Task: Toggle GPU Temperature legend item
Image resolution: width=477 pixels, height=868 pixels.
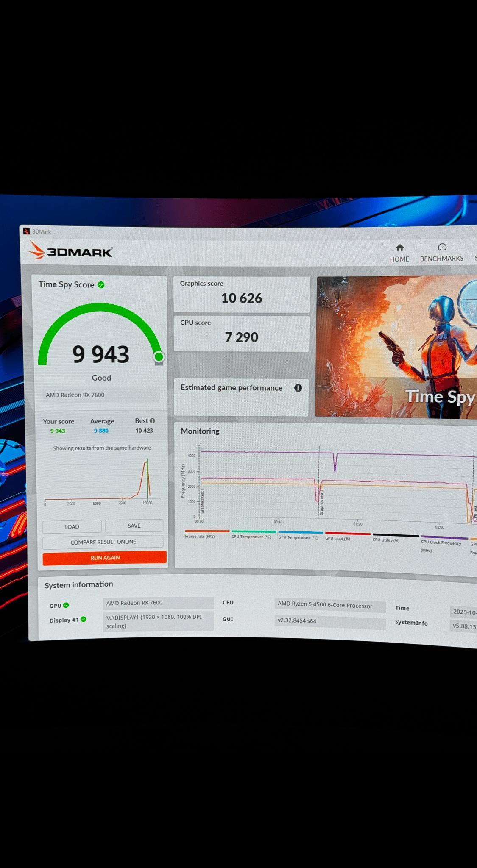Action: point(300,535)
